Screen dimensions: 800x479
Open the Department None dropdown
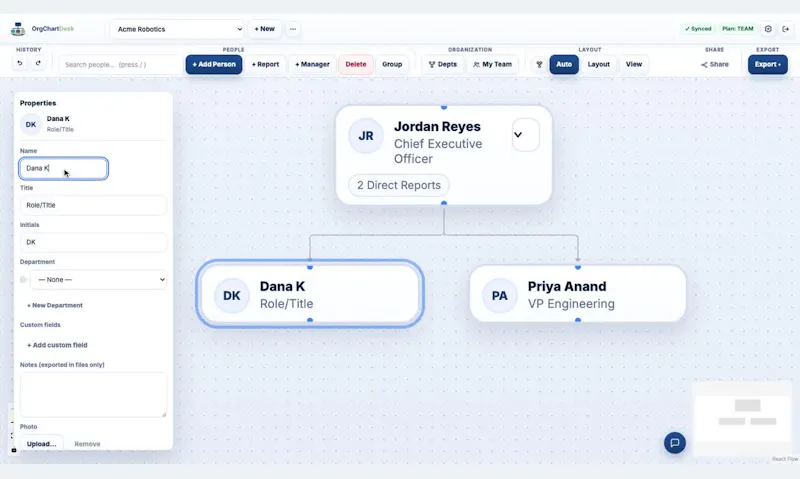click(98, 280)
